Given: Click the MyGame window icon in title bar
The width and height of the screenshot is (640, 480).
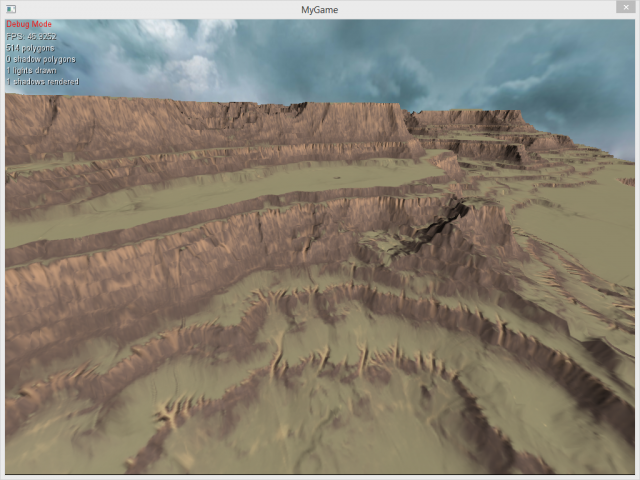Looking at the screenshot, I should tap(11, 9).
